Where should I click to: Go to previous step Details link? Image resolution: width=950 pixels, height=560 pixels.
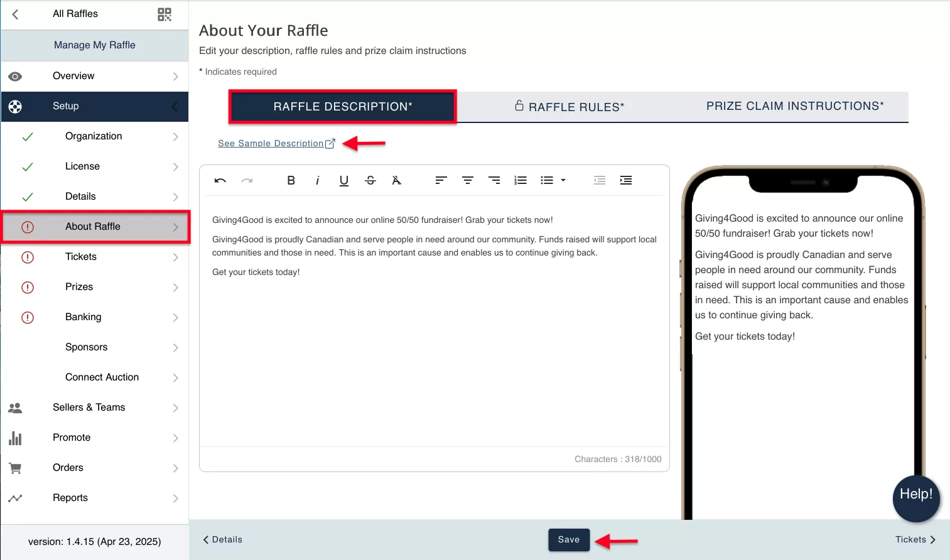[222, 540]
